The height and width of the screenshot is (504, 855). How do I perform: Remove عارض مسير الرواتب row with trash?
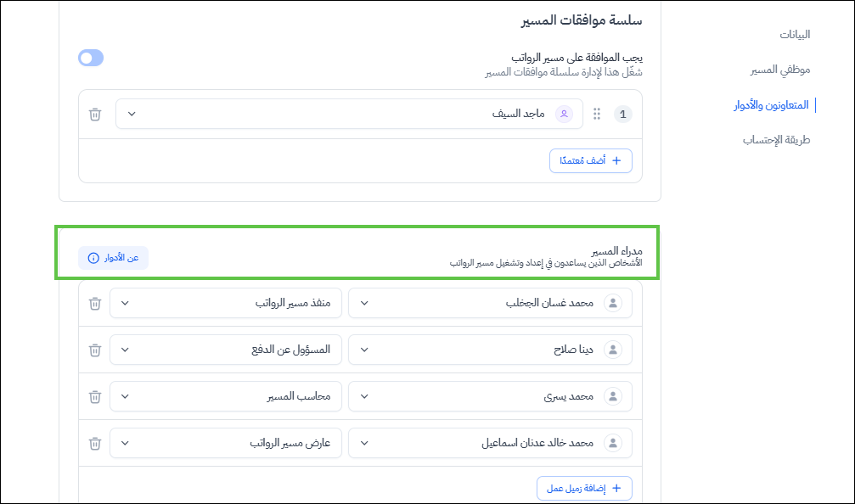[95, 443]
